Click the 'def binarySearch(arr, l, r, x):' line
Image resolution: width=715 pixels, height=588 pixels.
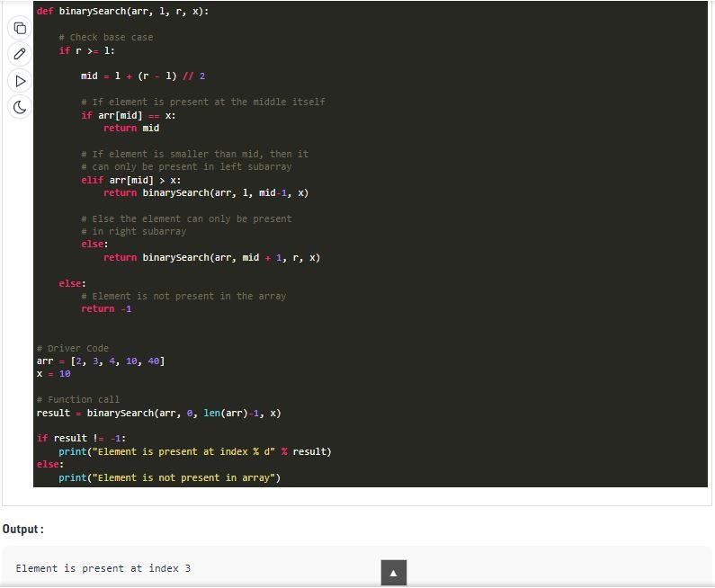click(x=122, y=12)
